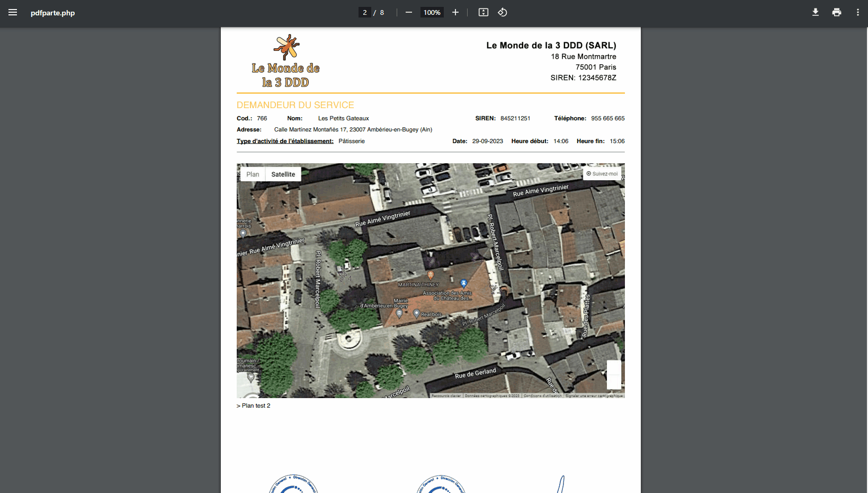The image size is (868, 493).
Task: Click the Suivez-moi location button
Action: click(x=602, y=174)
